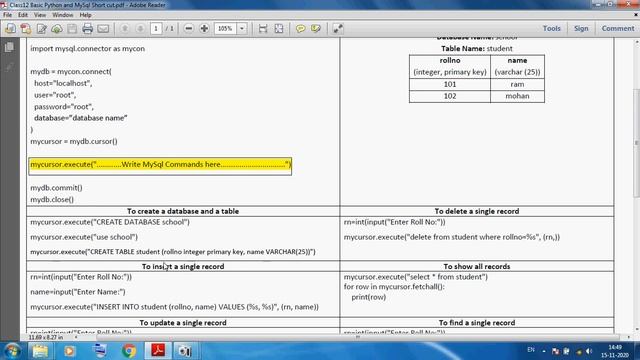Viewport: 640px width, 360px height.
Task: Click the 'To create a database and a table' heading
Action: [x=183, y=211]
